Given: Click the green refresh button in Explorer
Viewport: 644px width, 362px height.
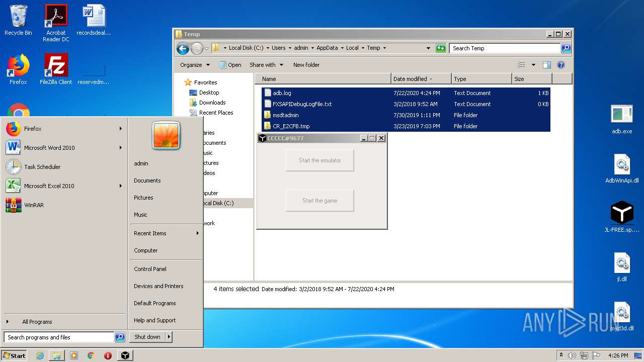Looking at the screenshot, I should tap(441, 48).
